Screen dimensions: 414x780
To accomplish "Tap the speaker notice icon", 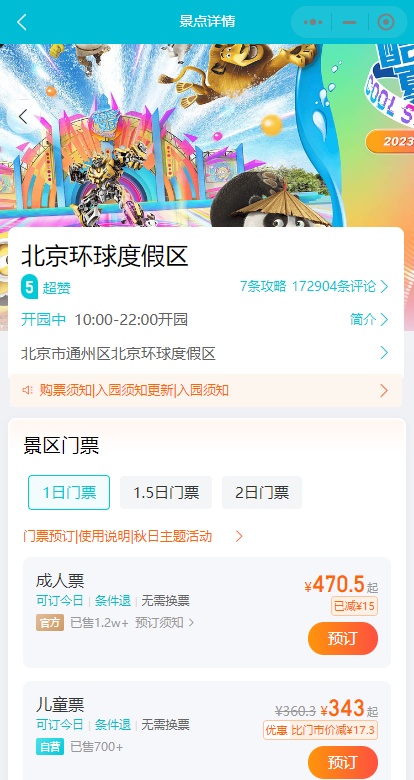I will pyautogui.click(x=27, y=390).
